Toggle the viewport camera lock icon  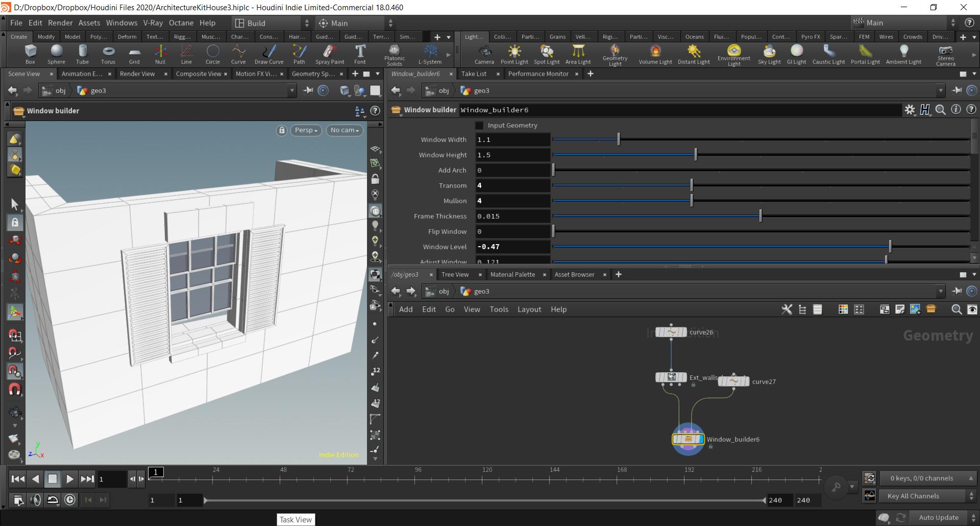click(x=282, y=130)
